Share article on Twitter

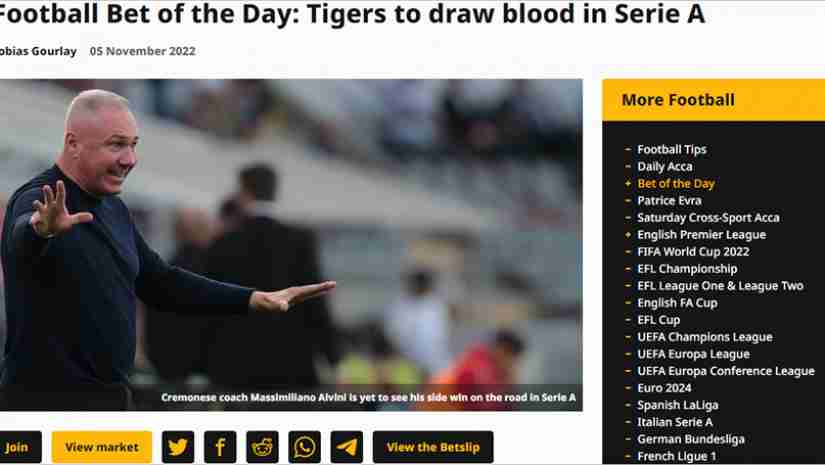[178, 447]
